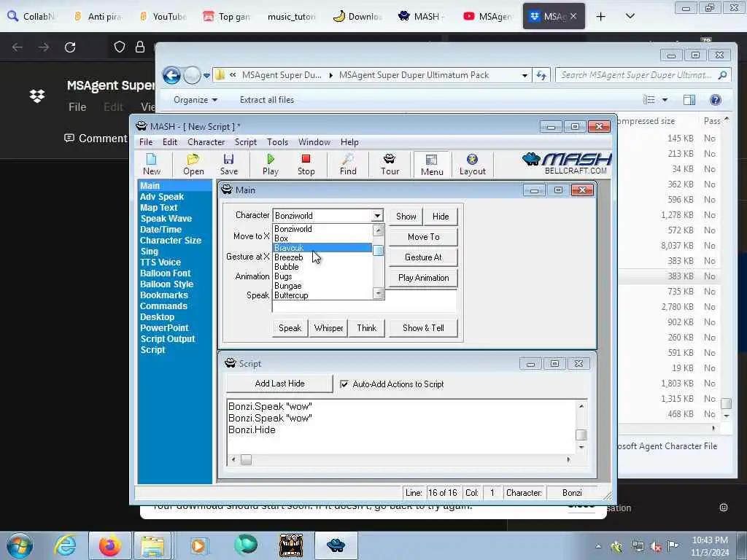Open the Window menu in MASH
The image size is (747, 560).
coord(314,142)
